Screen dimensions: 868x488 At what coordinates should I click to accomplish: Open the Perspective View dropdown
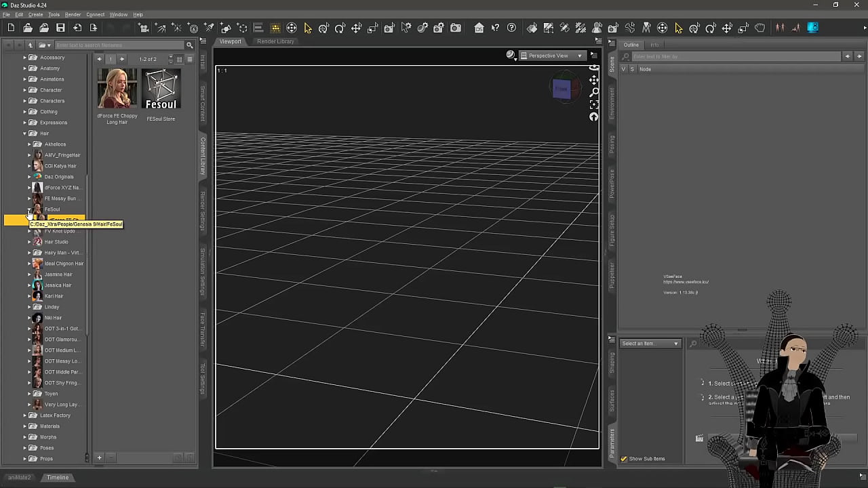[551, 56]
